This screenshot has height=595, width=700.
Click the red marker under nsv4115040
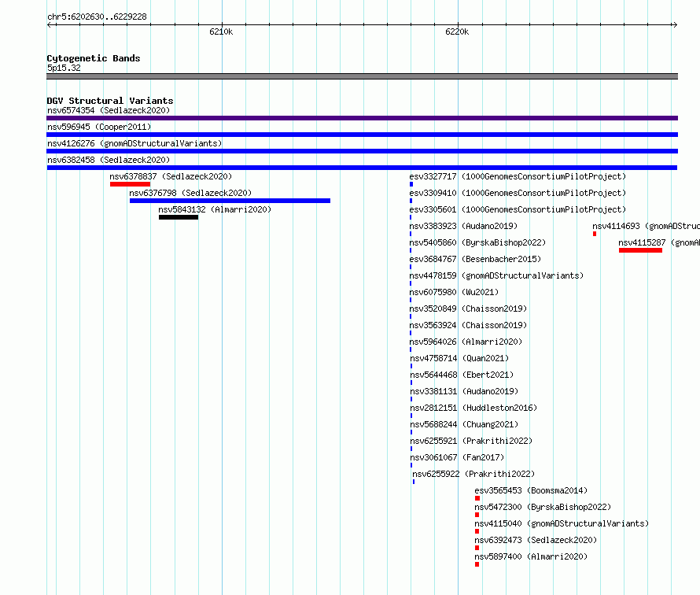(x=477, y=531)
